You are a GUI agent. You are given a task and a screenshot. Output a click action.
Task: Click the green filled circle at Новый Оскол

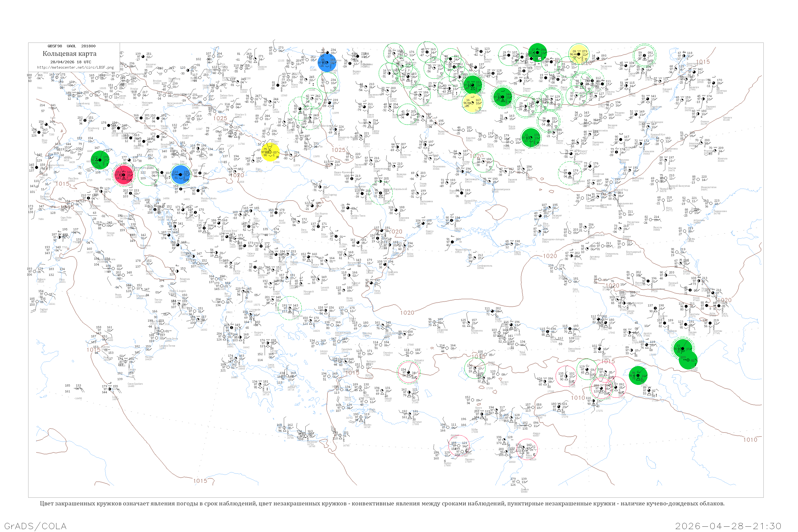(530, 138)
